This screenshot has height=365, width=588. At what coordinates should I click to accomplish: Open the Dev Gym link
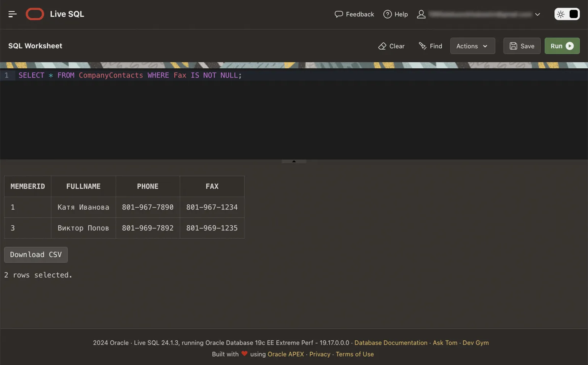[475, 343]
